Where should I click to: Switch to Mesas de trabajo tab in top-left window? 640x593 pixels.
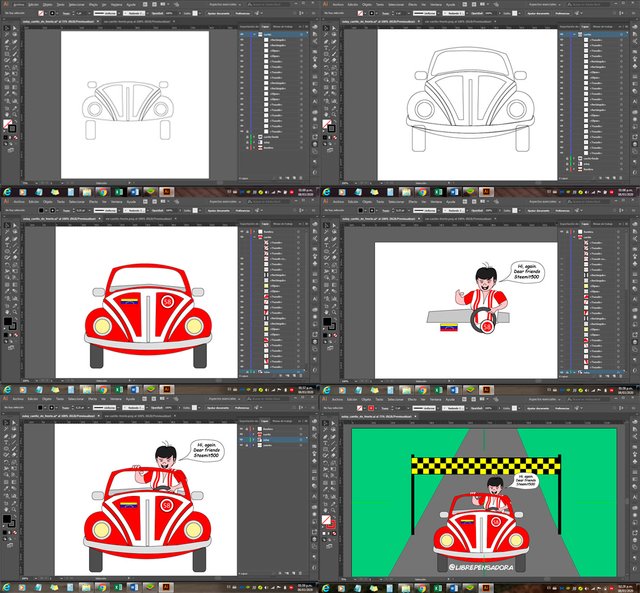[x=282, y=27]
